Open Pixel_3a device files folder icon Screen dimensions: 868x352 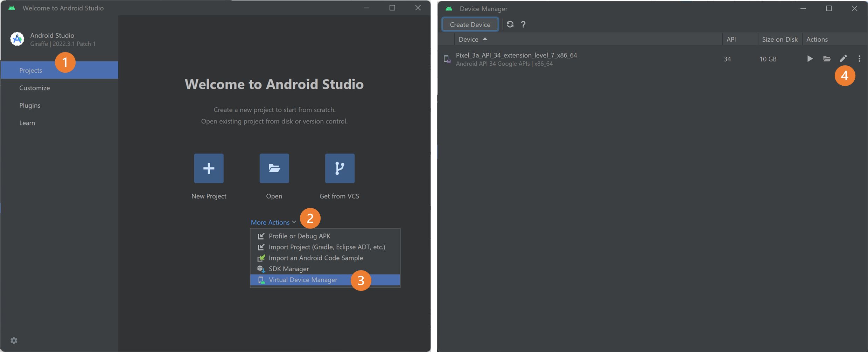827,59
